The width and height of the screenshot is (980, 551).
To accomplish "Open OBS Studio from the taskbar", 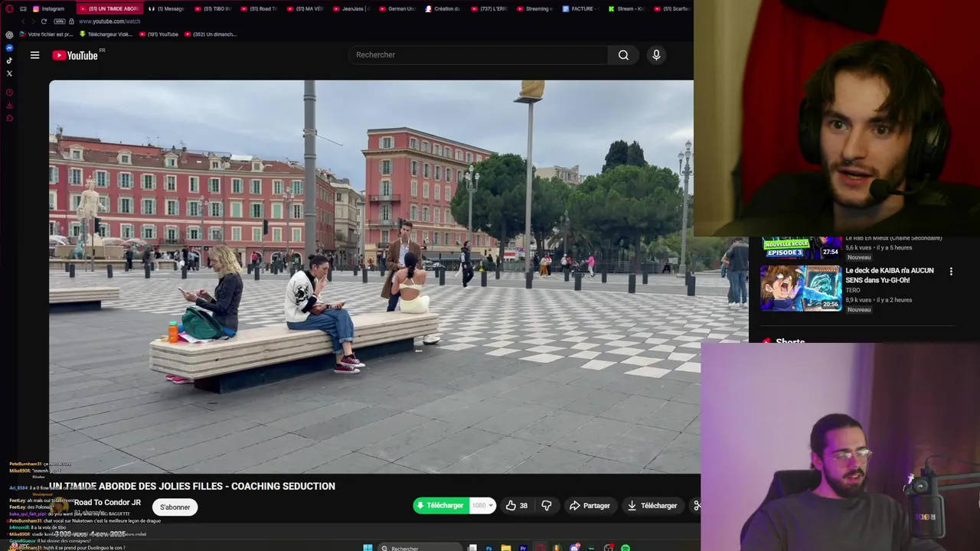I will click(609, 548).
